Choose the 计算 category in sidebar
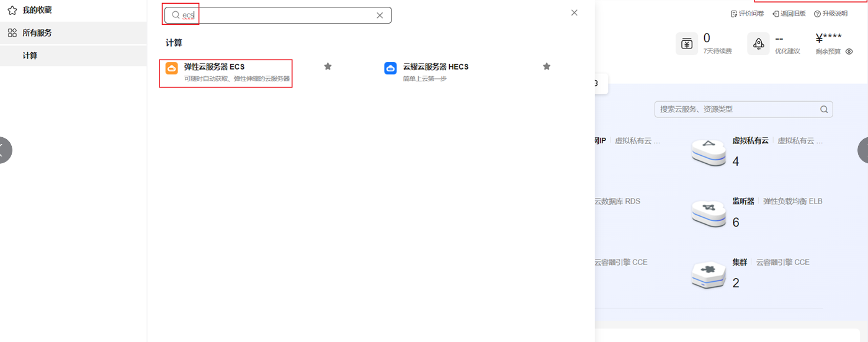The height and width of the screenshot is (342, 868). tap(73, 56)
